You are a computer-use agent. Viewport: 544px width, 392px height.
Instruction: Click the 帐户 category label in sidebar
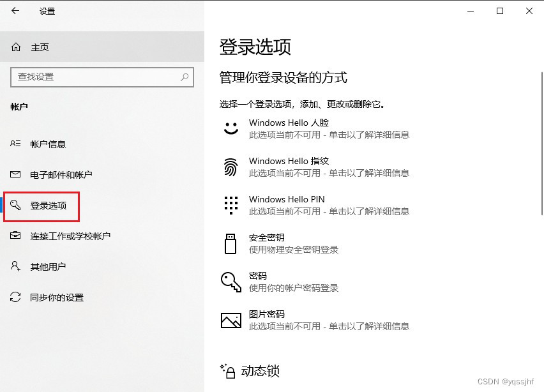pos(19,107)
